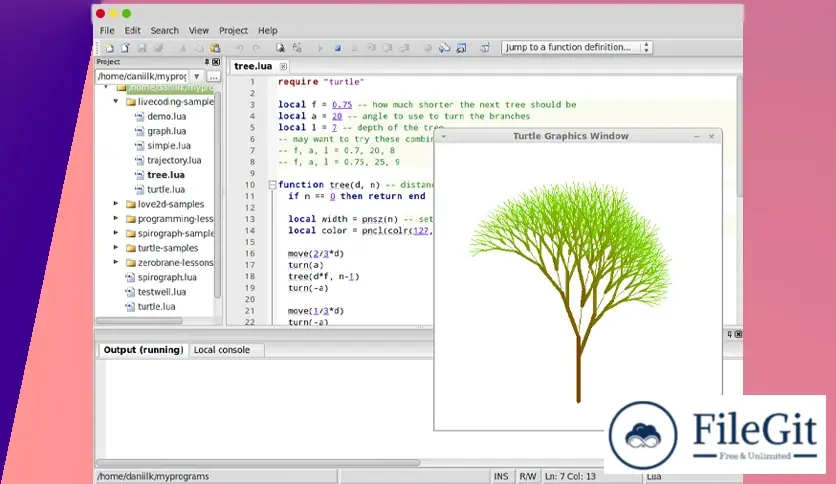836x484 pixels.
Task: Open the File menu
Action: tap(107, 30)
